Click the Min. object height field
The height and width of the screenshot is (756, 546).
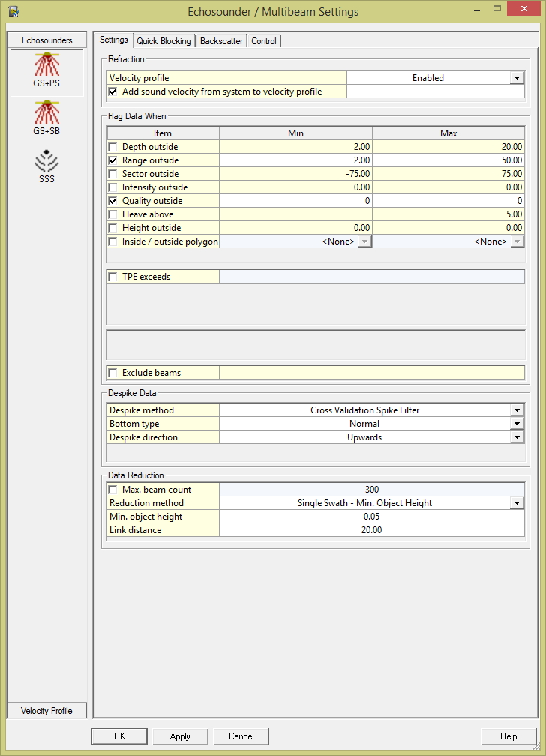371,517
